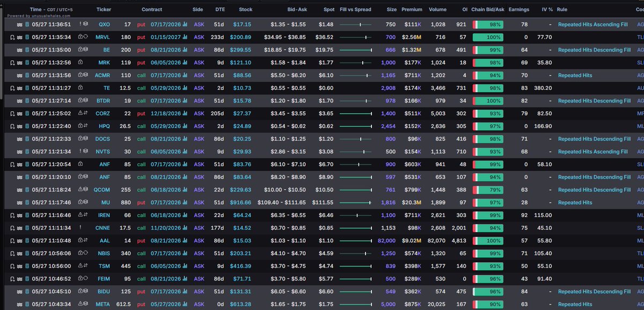Click the flow waves icon on the DOCS row
644x310 pixels.
19,139
